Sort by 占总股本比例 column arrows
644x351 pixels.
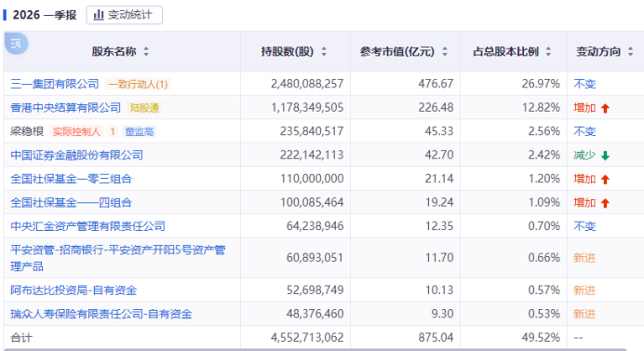tap(548, 52)
